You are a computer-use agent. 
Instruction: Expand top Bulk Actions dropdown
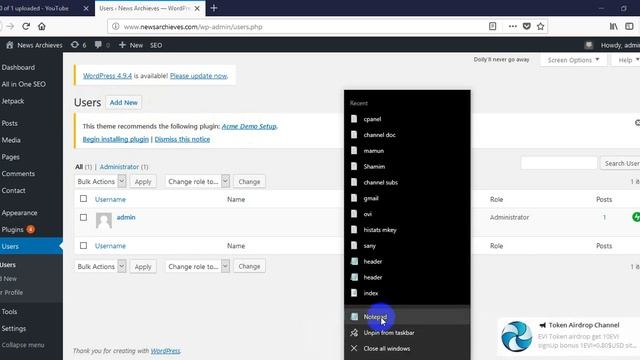click(100, 181)
